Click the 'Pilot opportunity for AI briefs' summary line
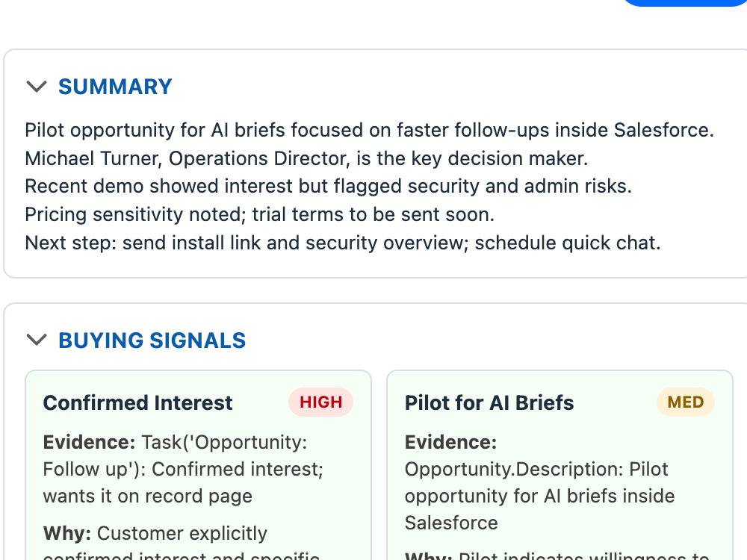The height and width of the screenshot is (560, 747). pos(369,130)
